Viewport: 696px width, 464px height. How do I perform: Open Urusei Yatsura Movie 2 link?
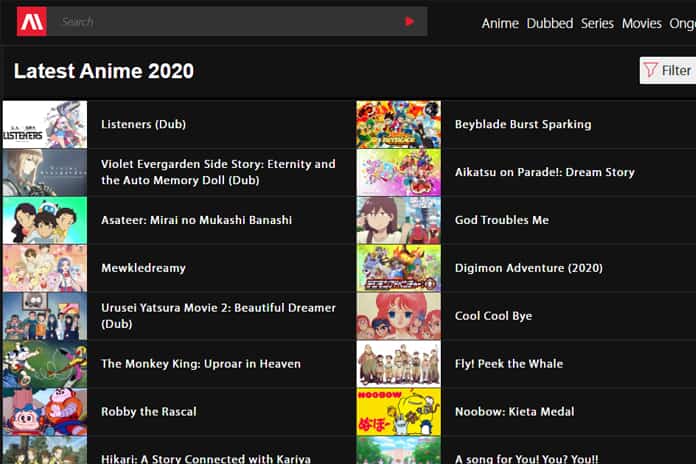click(x=218, y=316)
